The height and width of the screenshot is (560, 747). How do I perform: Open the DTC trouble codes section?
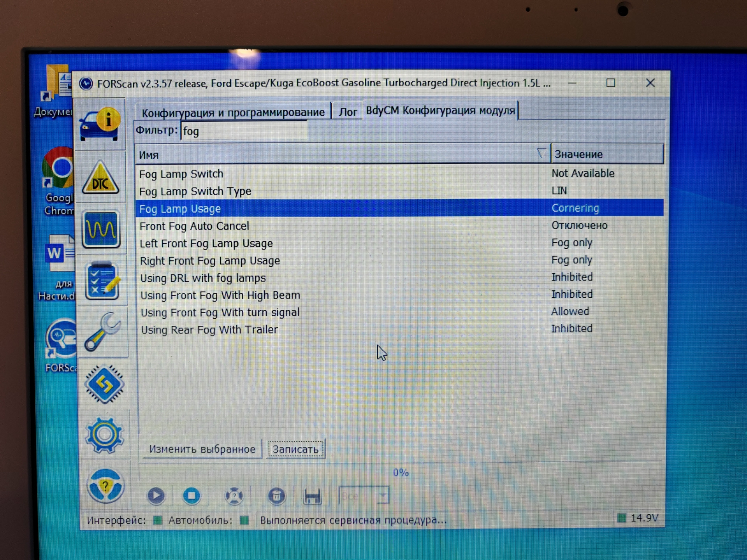tap(100, 177)
